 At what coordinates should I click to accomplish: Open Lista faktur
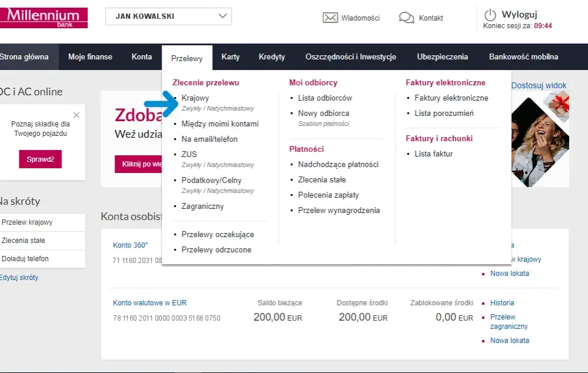(433, 154)
